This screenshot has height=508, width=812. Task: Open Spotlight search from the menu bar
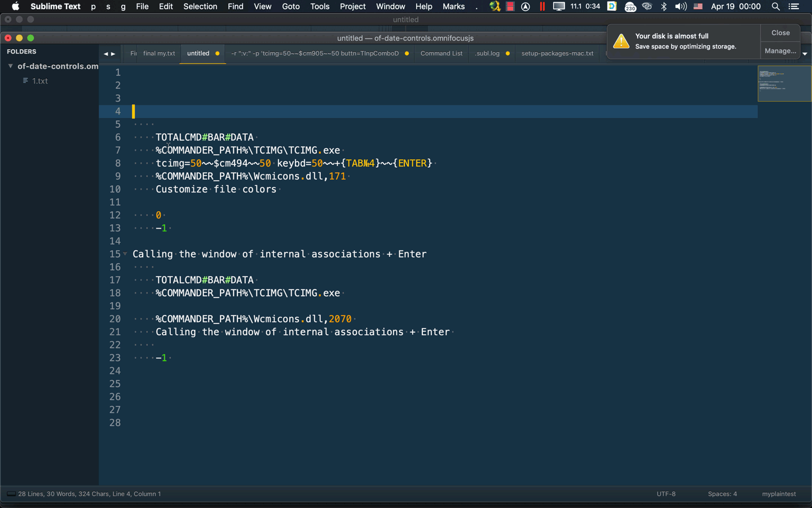point(776,6)
